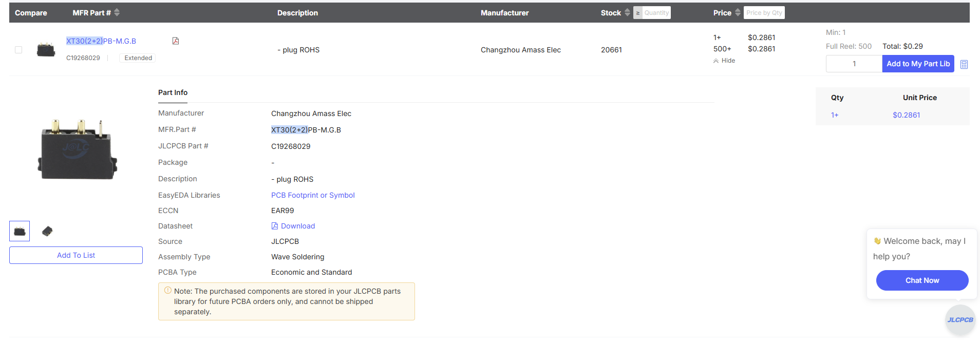
Task: Download the datasheet via the Download link
Action: click(293, 226)
